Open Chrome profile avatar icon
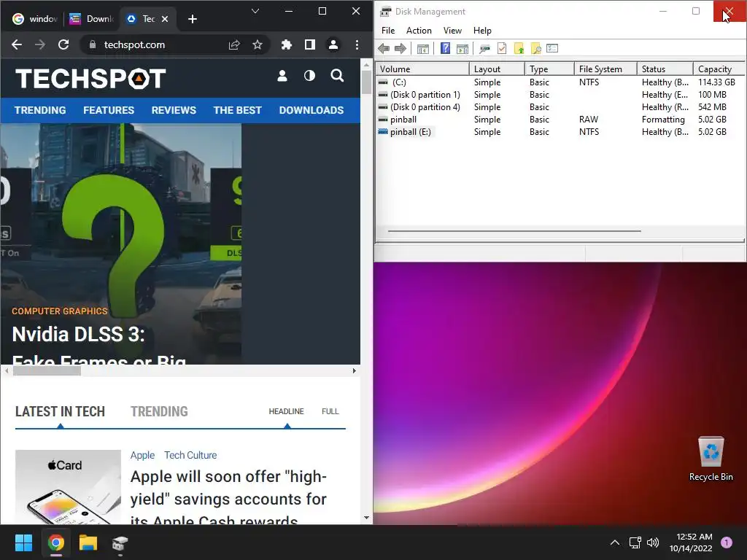The width and height of the screenshot is (747, 560). coord(333,44)
